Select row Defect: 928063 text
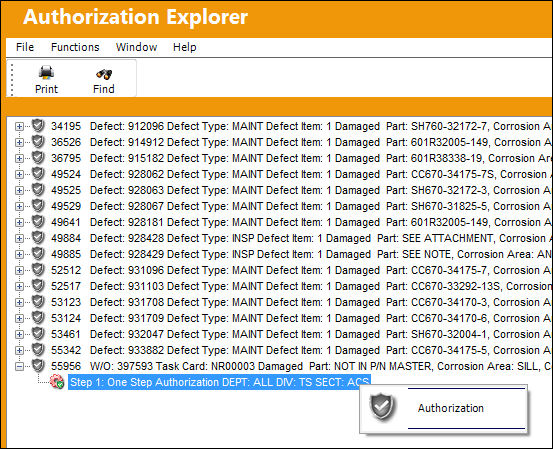Viewport: 553px width, 449px height. [320, 190]
